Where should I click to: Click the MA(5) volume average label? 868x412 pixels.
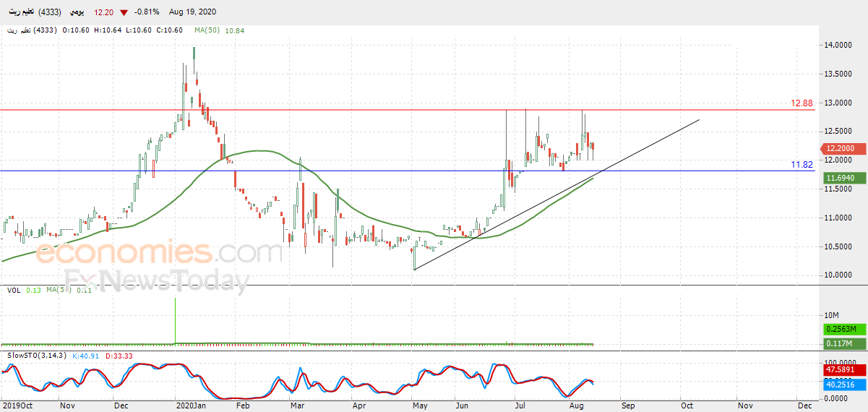point(59,290)
